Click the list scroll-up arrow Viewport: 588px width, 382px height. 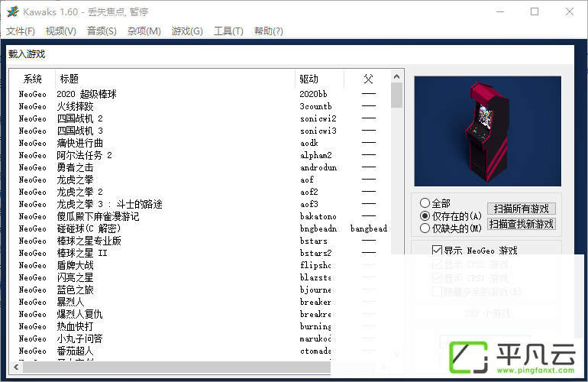(x=397, y=76)
